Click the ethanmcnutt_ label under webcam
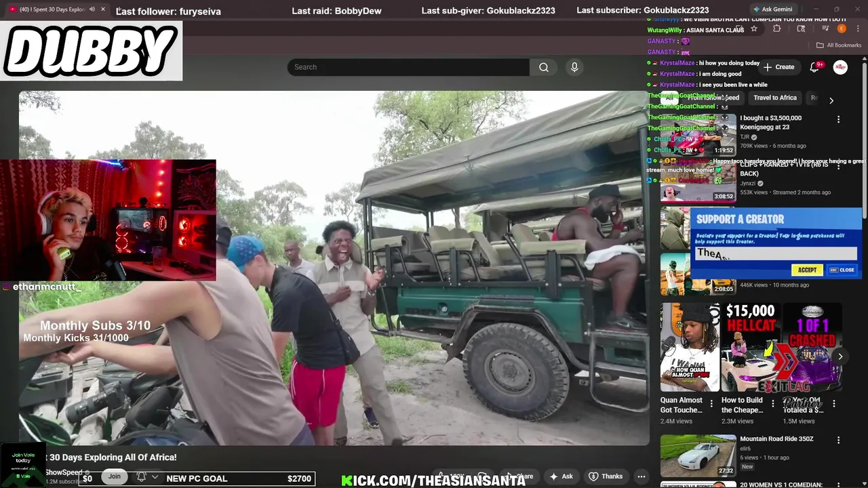Screen dimensions: 868x488 click(46, 287)
